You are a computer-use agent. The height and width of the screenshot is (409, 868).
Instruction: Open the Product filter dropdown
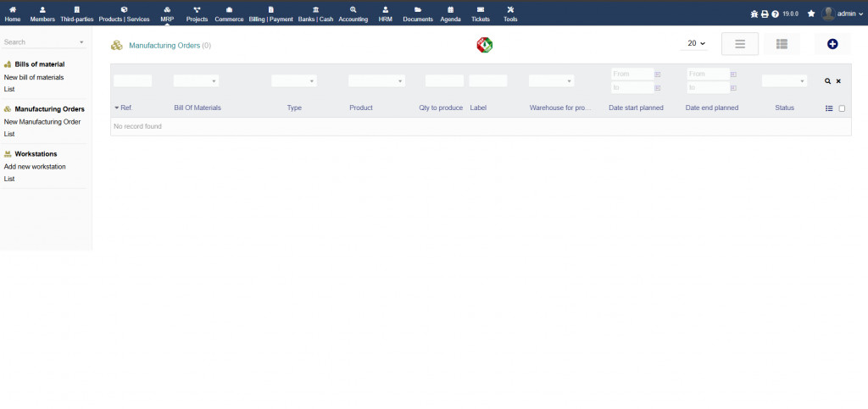coord(376,80)
